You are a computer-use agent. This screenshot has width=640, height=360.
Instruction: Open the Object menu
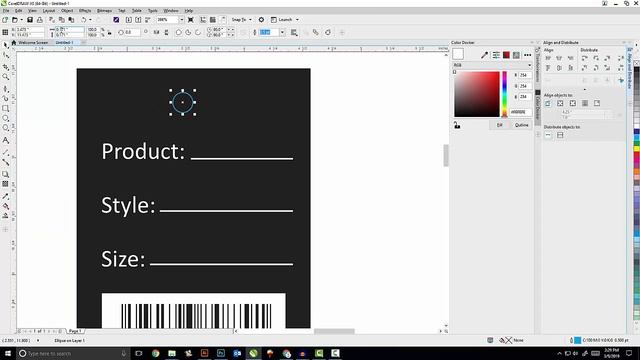tap(67, 11)
